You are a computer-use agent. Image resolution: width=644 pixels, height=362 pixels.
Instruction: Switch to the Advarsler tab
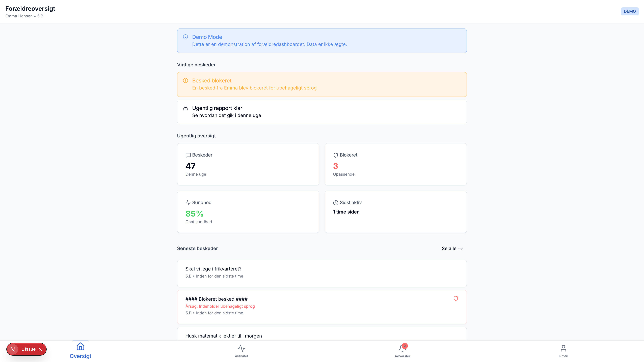402,351
